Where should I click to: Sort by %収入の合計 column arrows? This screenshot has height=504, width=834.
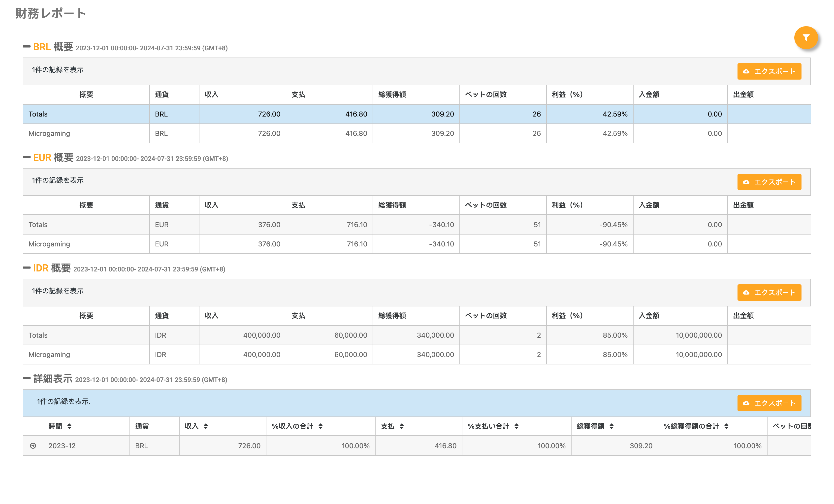pos(320,426)
